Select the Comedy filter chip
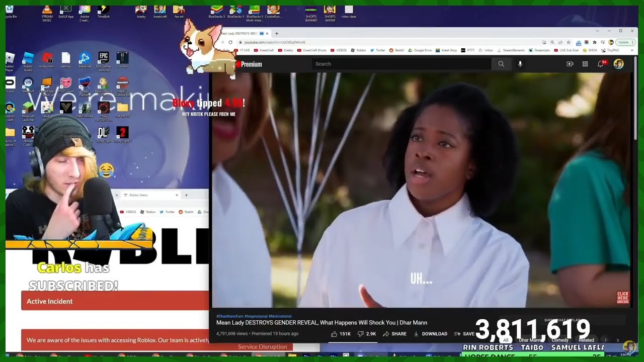 (x=560, y=340)
